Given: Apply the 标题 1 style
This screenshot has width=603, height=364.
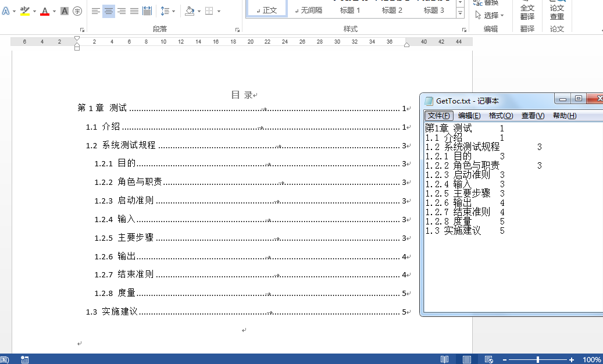Looking at the screenshot, I should (x=350, y=10).
